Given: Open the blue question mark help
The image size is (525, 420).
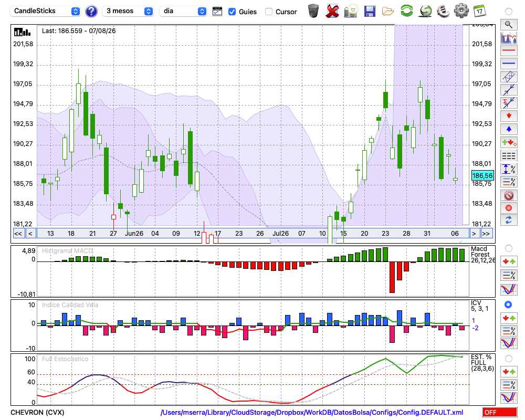Looking at the screenshot, I should pyautogui.click(x=91, y=12).
